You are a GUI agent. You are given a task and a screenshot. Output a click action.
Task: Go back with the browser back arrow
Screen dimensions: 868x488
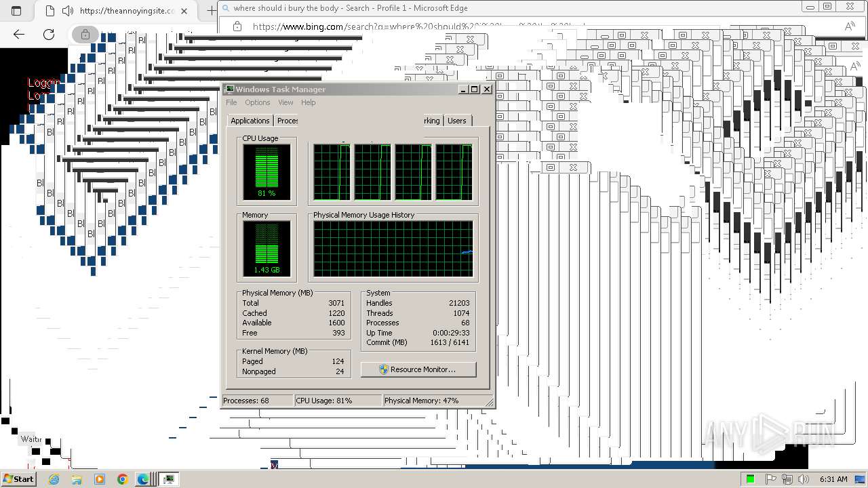click(x=19, y=34)
